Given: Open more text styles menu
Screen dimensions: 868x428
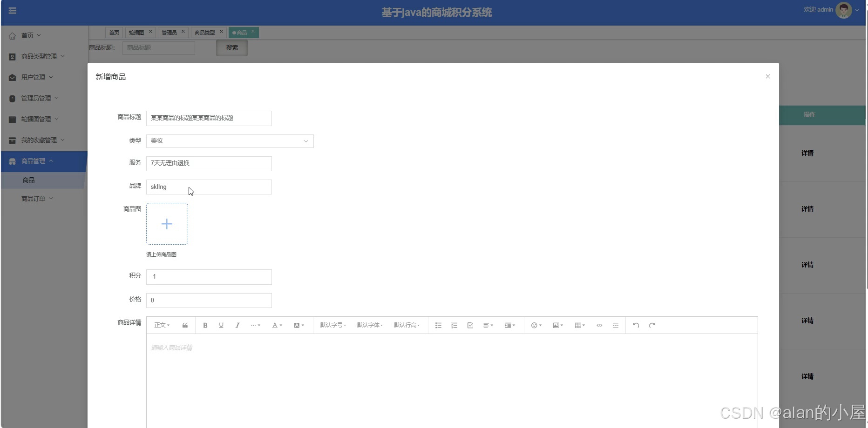Looking at the screenshot, I should point(255,325).
